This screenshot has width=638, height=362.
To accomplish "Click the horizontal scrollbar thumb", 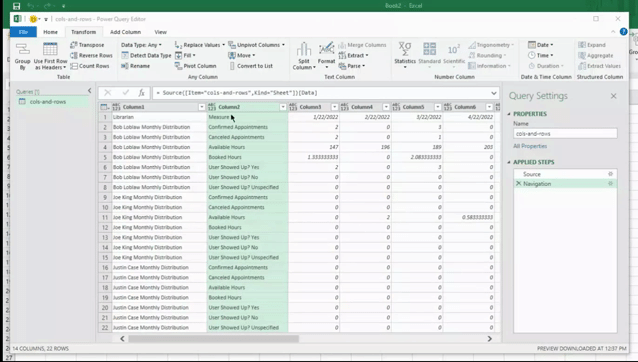I will click(214, 338).
